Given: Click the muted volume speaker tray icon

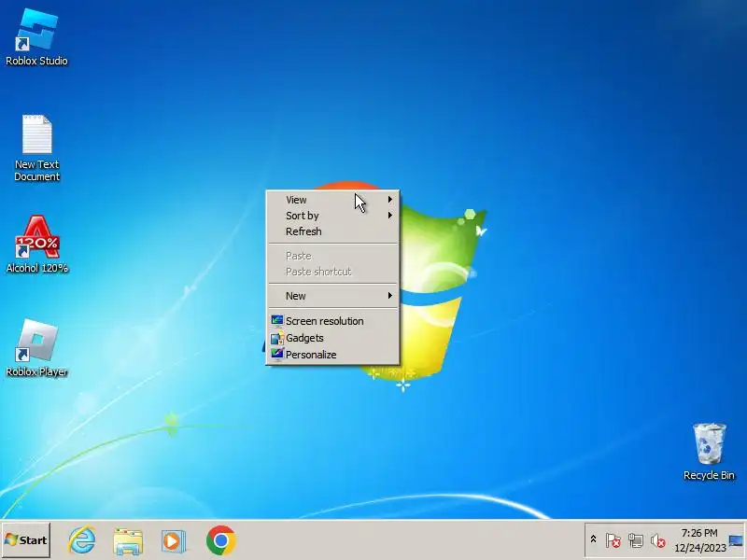Looking at the screenshot, I should [658, 540].
